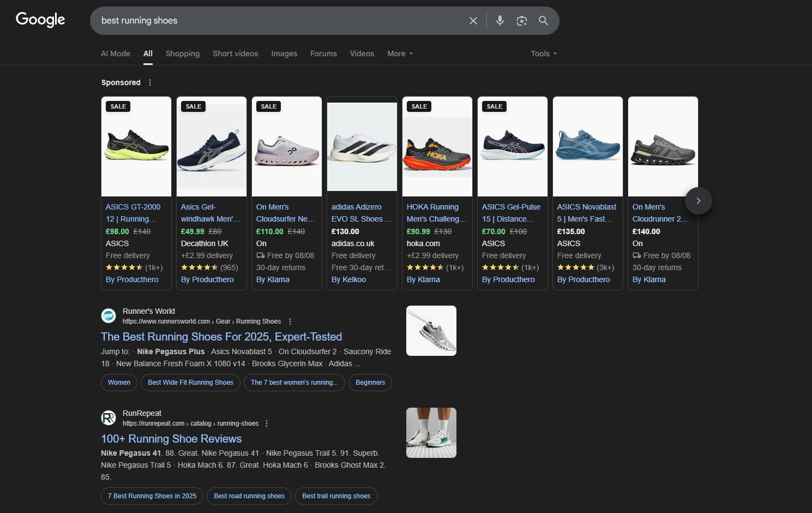Expand the More search filters dropdown

(x=400, y=53)
